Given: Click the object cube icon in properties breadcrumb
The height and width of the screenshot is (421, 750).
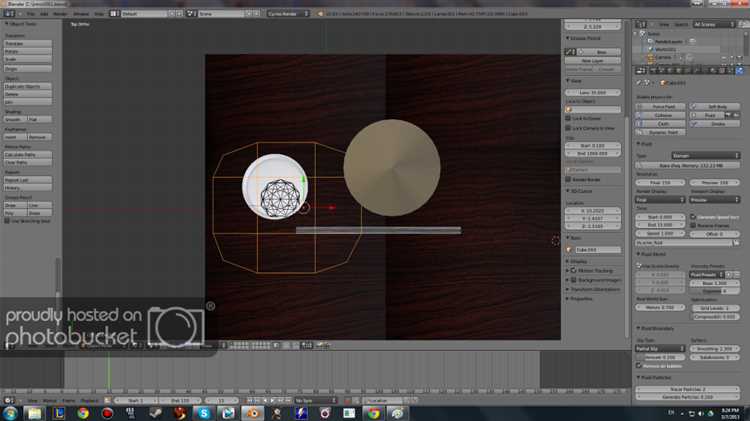Looking at the screenshot, I should (x=663, y=83).
